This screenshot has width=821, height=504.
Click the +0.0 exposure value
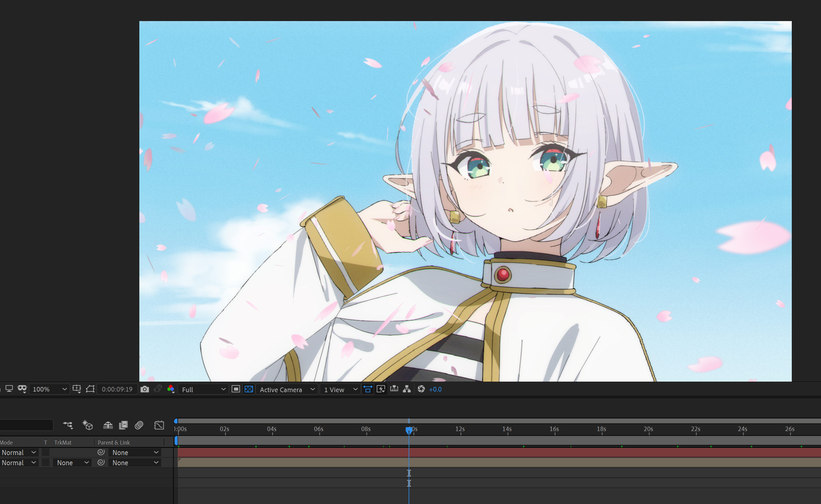pyautogui.click(x=435, y=389)
